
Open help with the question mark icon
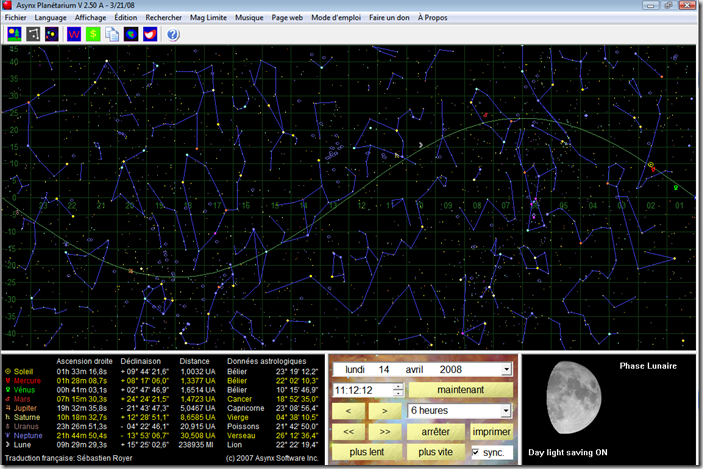(172, 35)
